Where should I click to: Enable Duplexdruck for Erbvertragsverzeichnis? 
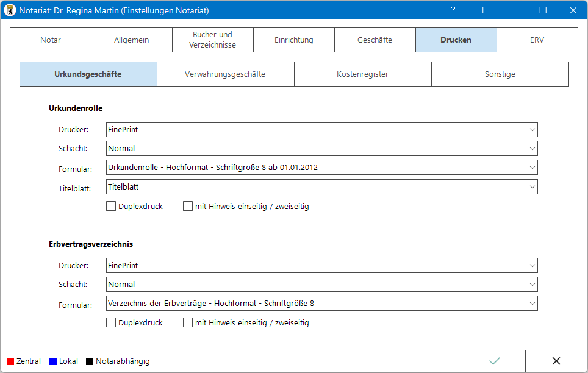111,322
